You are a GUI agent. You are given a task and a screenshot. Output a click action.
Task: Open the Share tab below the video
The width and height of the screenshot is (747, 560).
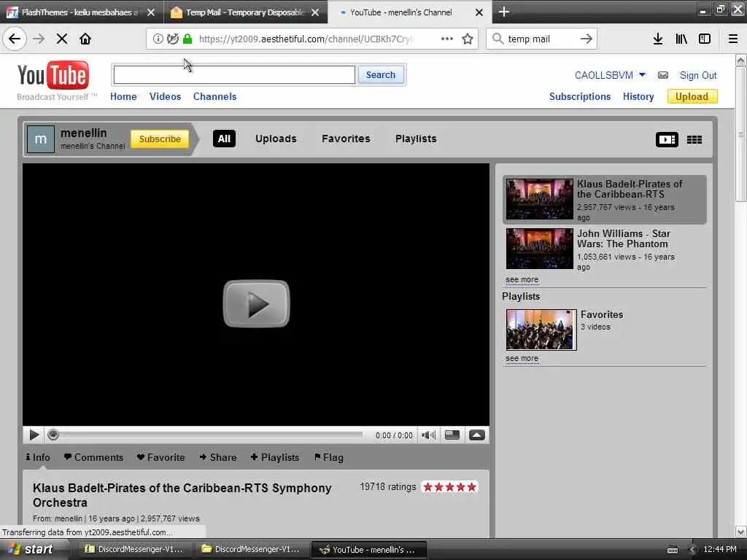pos(217,457)
